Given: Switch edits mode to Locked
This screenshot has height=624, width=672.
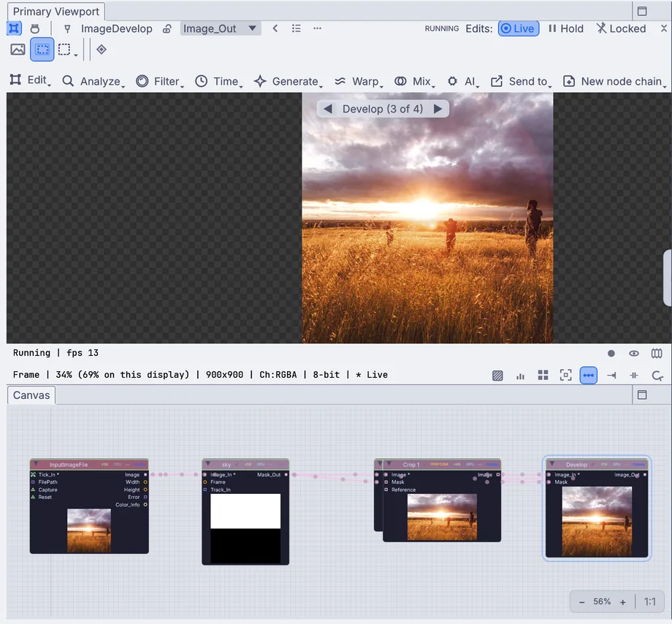Looking at the screenshot, I should tap(621, 28).
